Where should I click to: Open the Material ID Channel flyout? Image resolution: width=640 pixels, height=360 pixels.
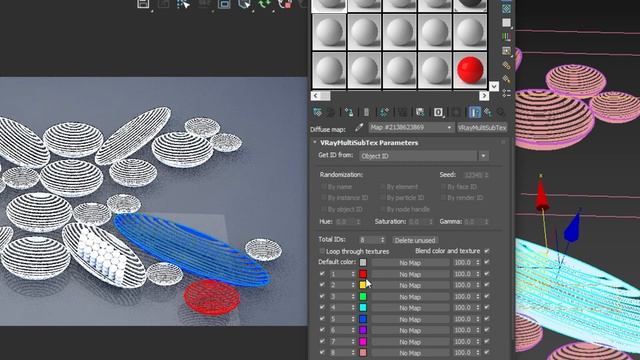(438, 112)
